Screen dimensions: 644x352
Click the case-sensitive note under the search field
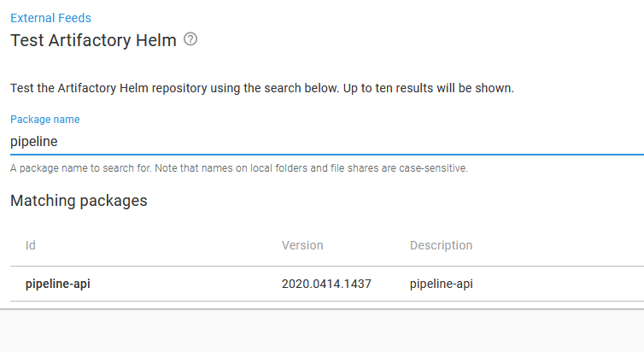[x=238, y=168]
